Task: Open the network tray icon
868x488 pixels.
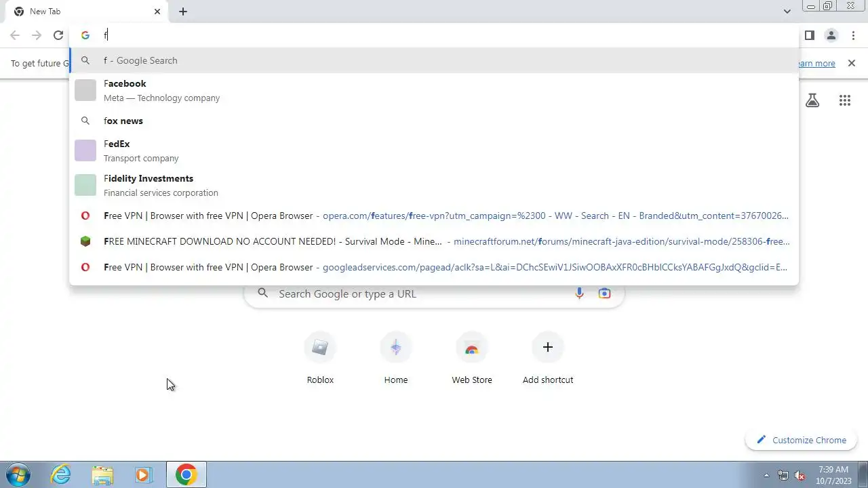Action: [783, 475]
